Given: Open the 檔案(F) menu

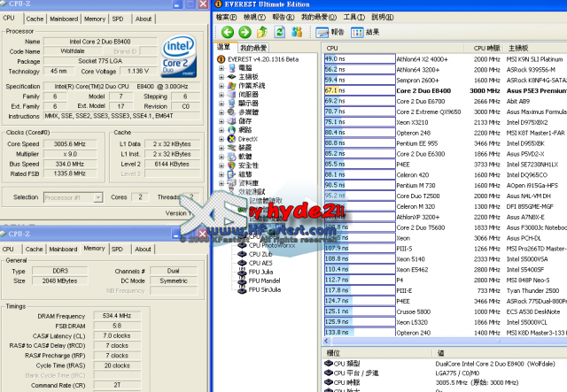Looking at the screenshot, I should click(226, 17).
